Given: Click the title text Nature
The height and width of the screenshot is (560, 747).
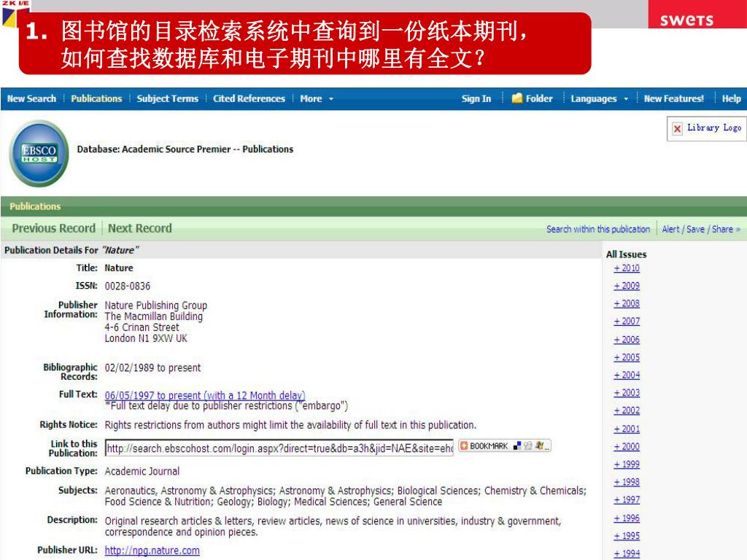Looking at the screenshot, I should (119, 268).
